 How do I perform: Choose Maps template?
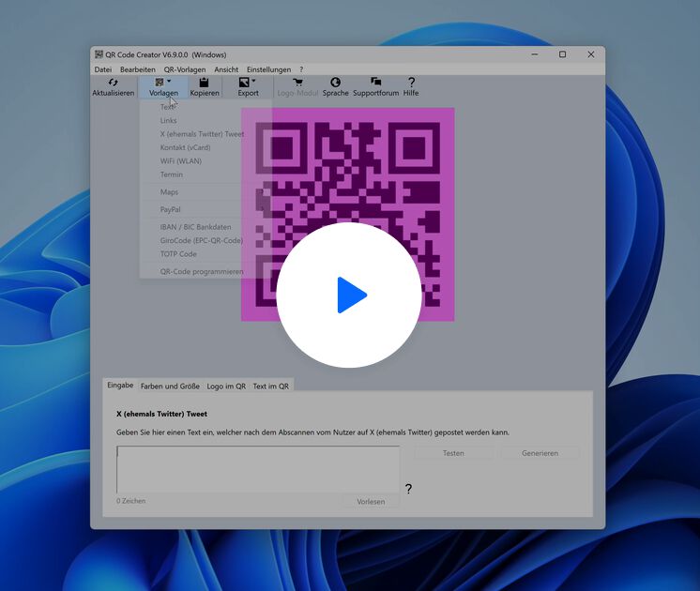point(205,192)
